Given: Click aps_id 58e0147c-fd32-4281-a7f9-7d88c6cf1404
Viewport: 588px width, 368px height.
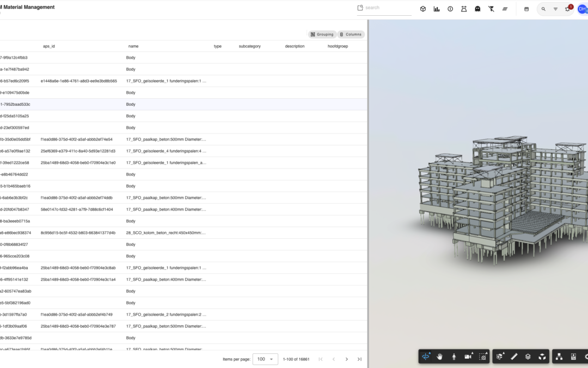Looking at the screenshot, I should [x=77, y=209].
